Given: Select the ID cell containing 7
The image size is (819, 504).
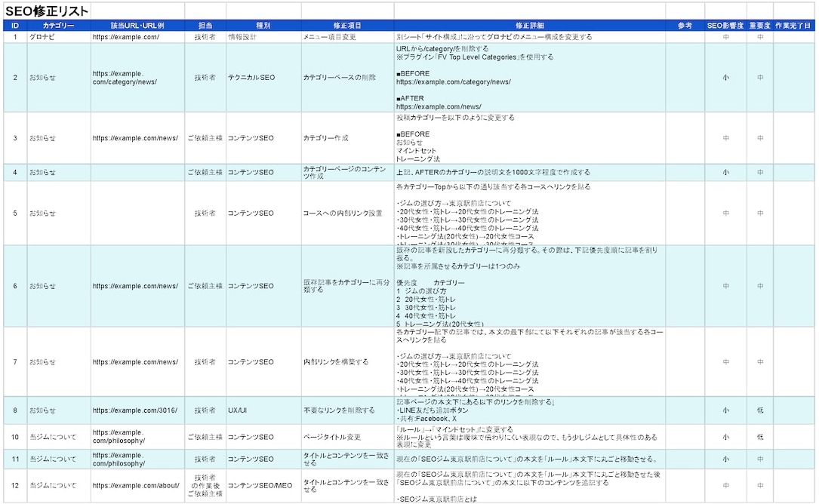Looking at the screenshot, I should (x=15, y=362).
